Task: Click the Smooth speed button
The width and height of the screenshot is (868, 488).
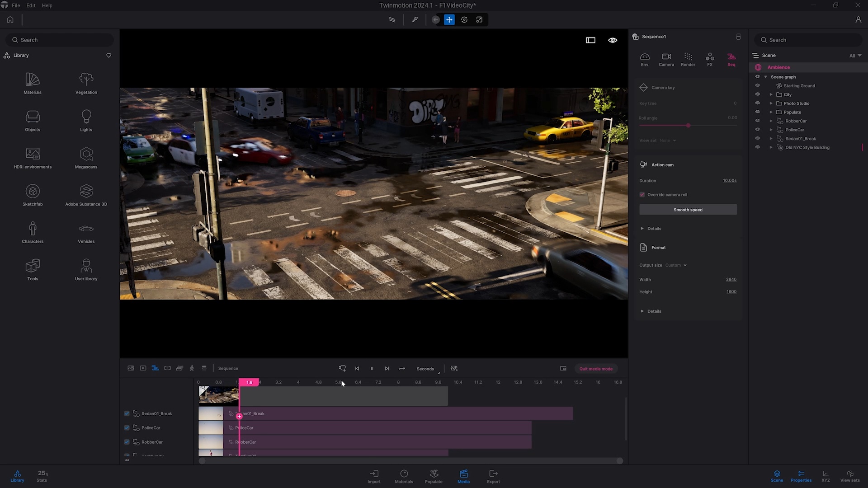Action: (688, 210)
